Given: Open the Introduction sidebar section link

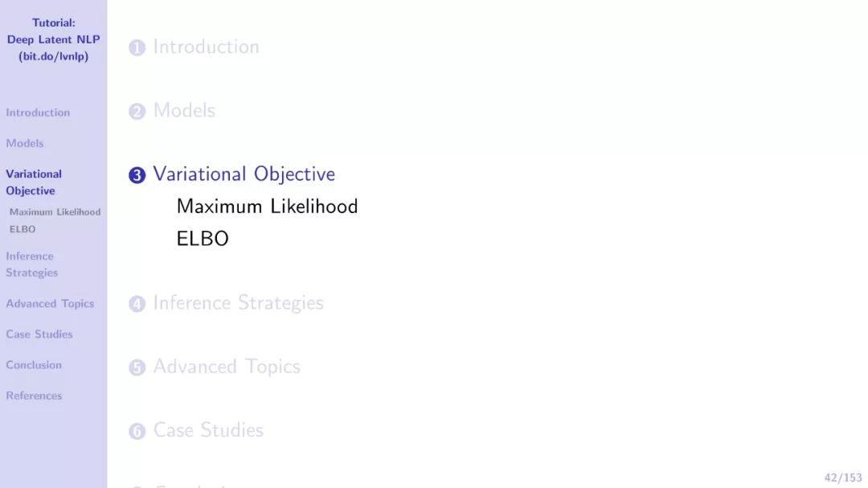Looking at the screenshot, I should (38, 113).
